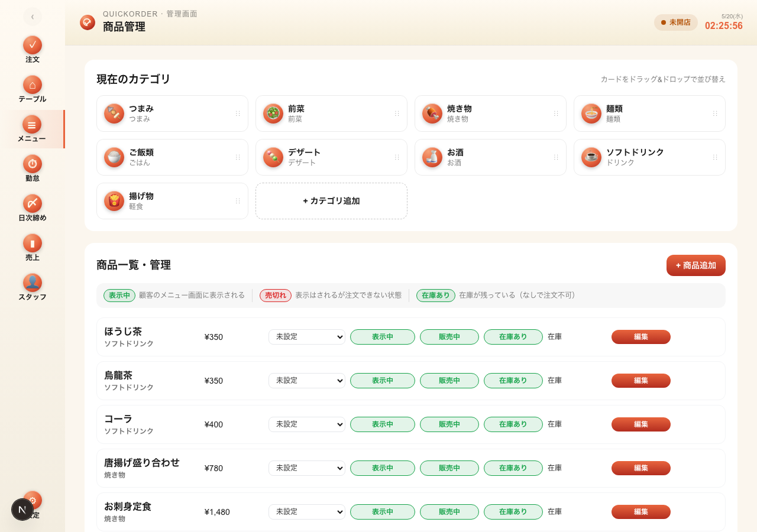Viewport: 757px width, 532px height.
Task: Open the 未設定 dropdown for 烏龍茶
Action: coord(307,381)
